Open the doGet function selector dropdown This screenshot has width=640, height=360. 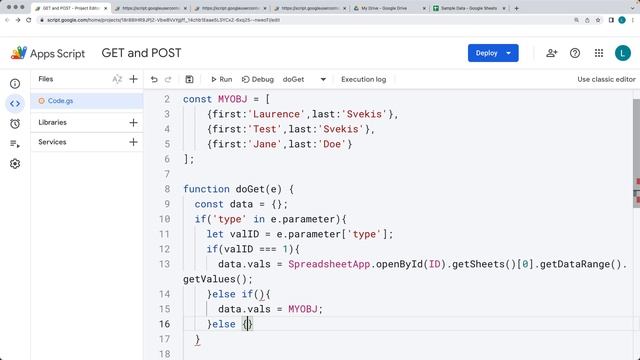coord(304,80)
